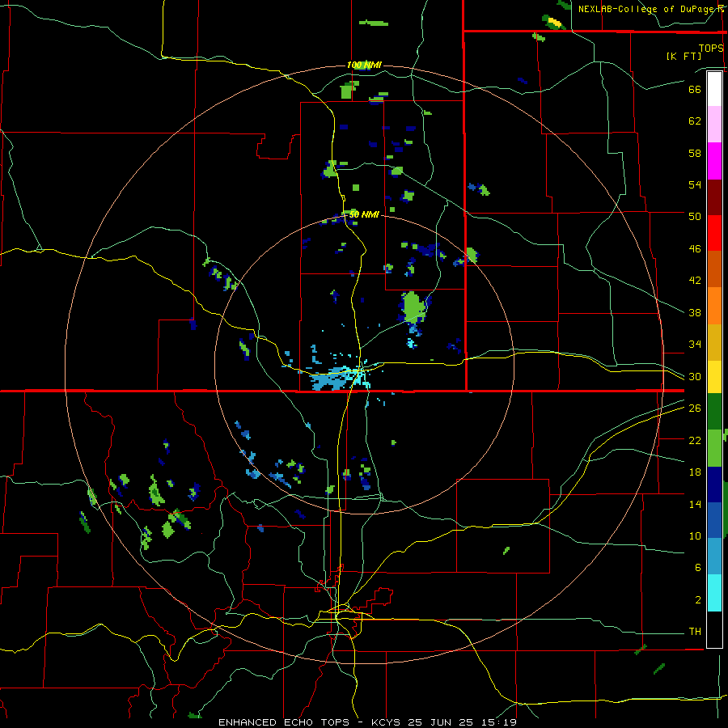Click the '30' scale value label
The width and height of the screenshot is (728, 728).
click(x=695, y=376)
